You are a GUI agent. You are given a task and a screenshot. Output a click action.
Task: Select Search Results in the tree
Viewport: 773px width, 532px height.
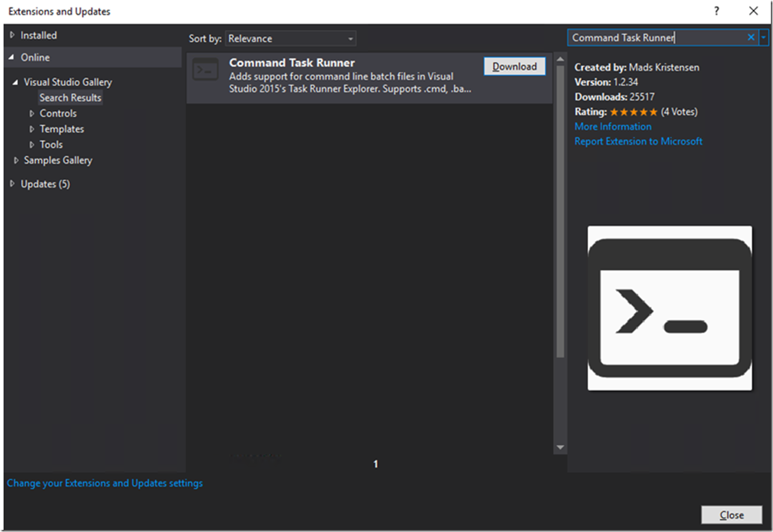(70, 97)
